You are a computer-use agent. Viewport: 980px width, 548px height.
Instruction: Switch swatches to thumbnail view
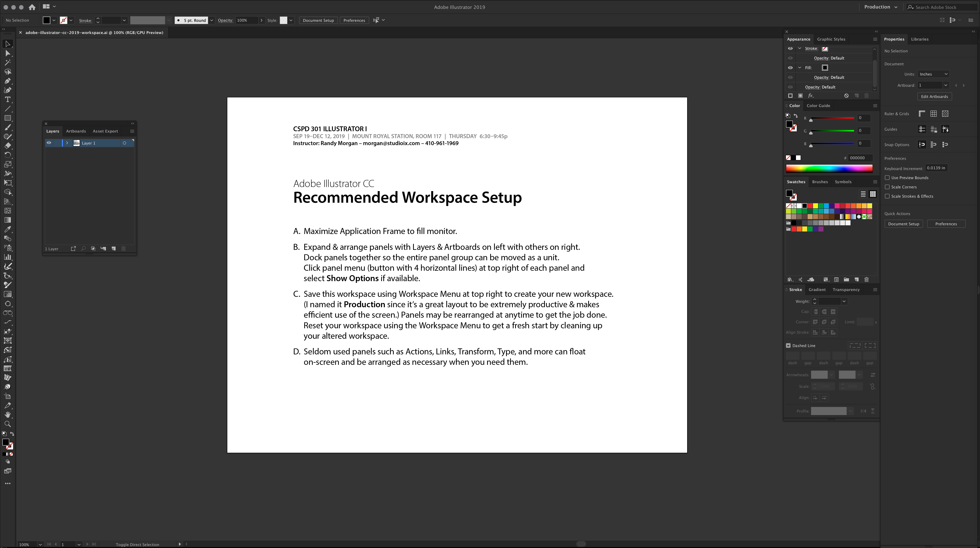(873, 194)
